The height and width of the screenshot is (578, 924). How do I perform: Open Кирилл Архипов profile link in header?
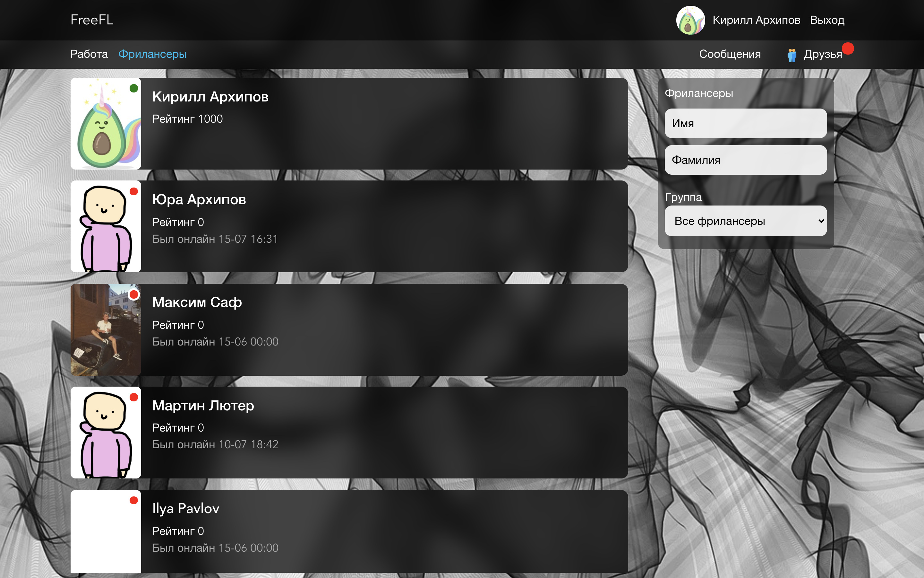(x=756, y=20)
